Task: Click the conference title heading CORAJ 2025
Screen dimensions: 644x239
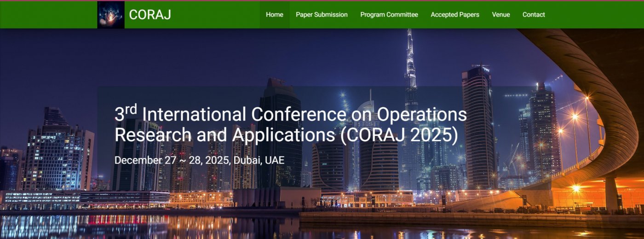Action: point(291,124)
